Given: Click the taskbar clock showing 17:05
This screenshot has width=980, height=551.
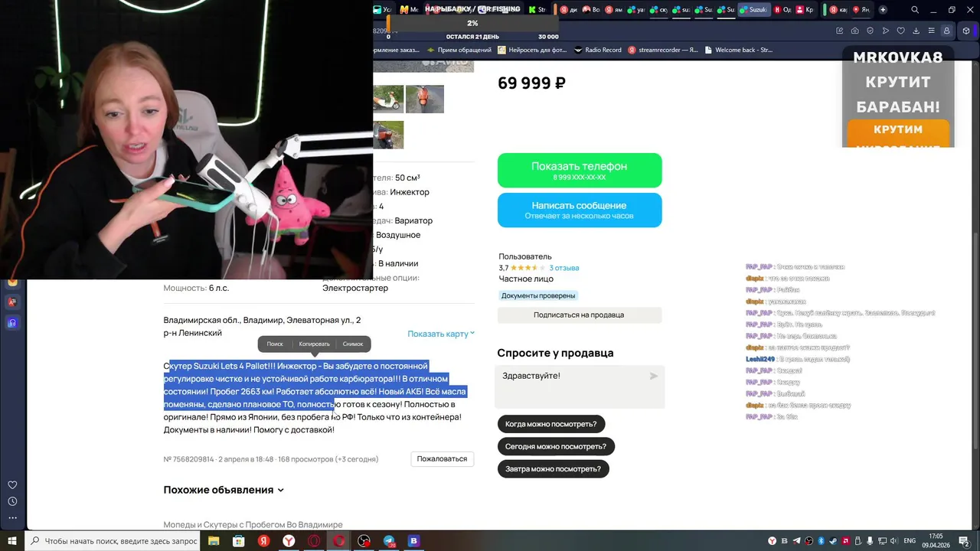Looking at the screenshot, I should pos(936,541).
